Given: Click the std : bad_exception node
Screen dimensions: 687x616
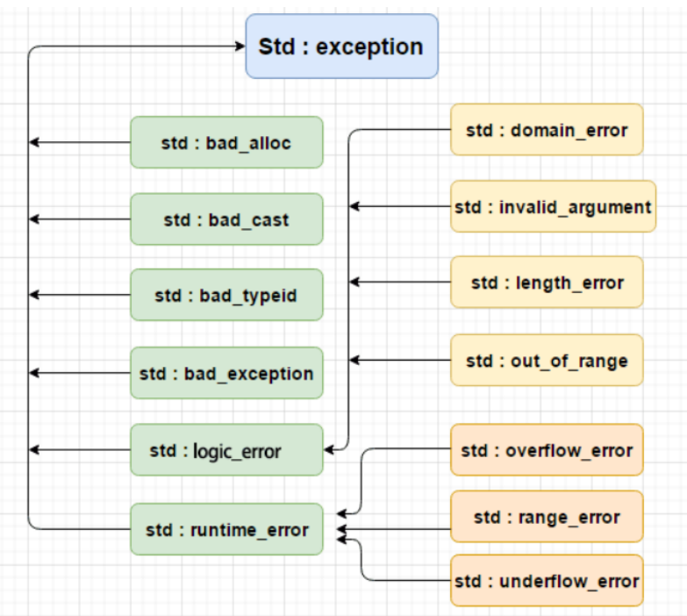Looking at the screenshot, I should (226, 373).
